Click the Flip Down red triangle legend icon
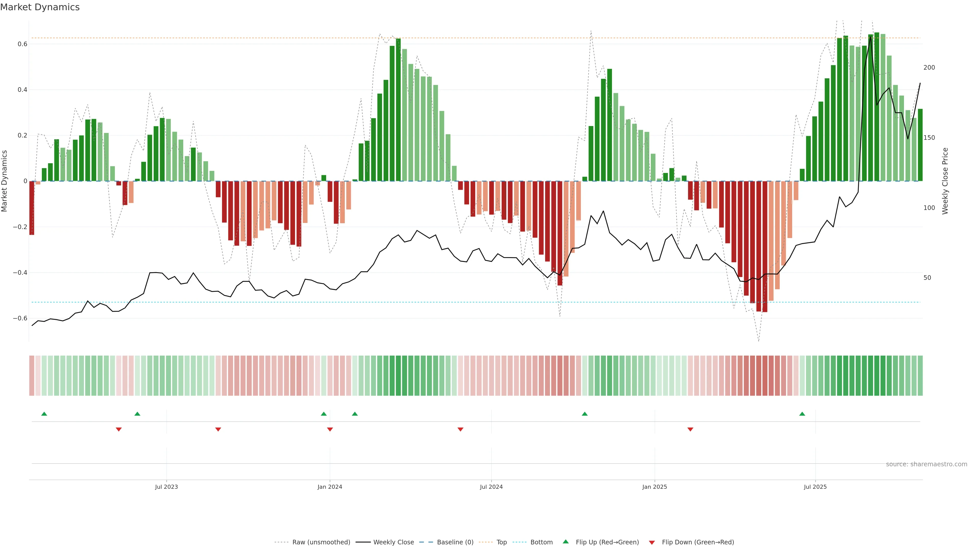980x551 pixels. tap(652, 542)
